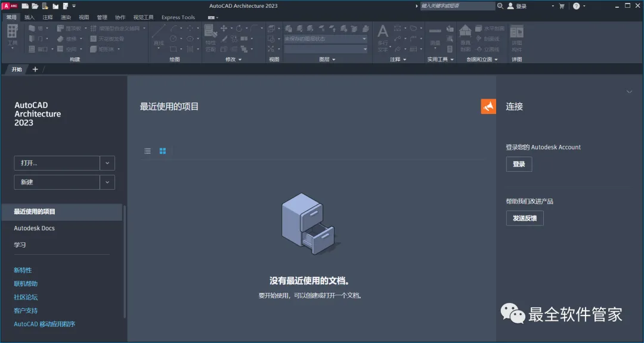
Task: Click the + new drawing tab button
Action: point(35,69)
